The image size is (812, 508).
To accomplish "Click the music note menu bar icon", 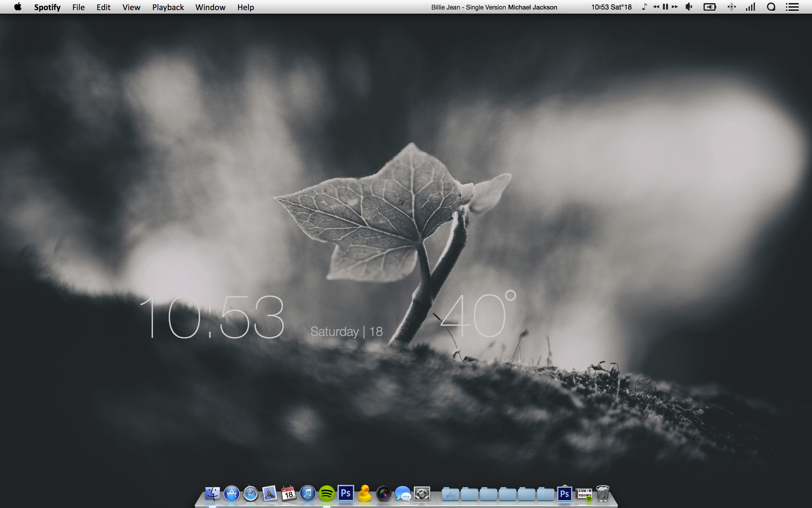I will (644, 7).
